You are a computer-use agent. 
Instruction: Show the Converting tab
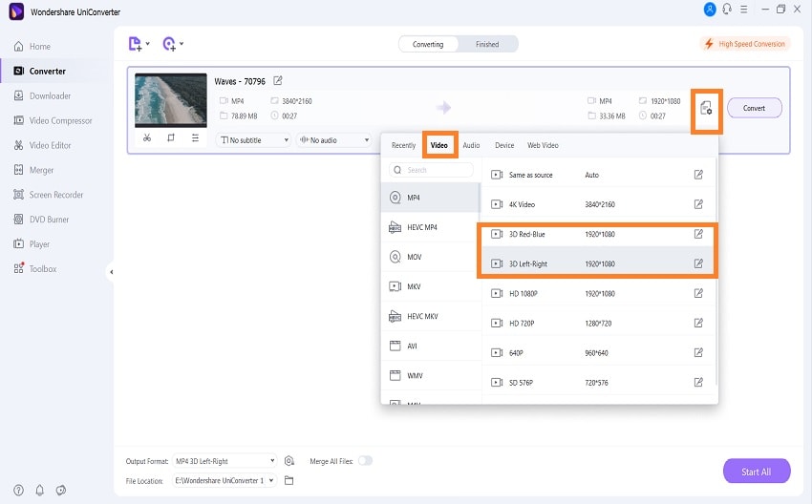click(428, 44)
